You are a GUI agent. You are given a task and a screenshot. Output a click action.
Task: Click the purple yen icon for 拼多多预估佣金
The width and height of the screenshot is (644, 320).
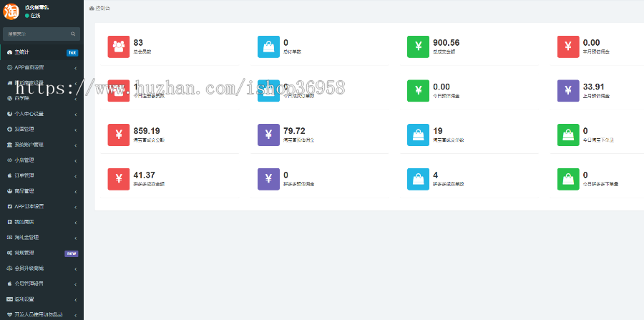point(268,179)
